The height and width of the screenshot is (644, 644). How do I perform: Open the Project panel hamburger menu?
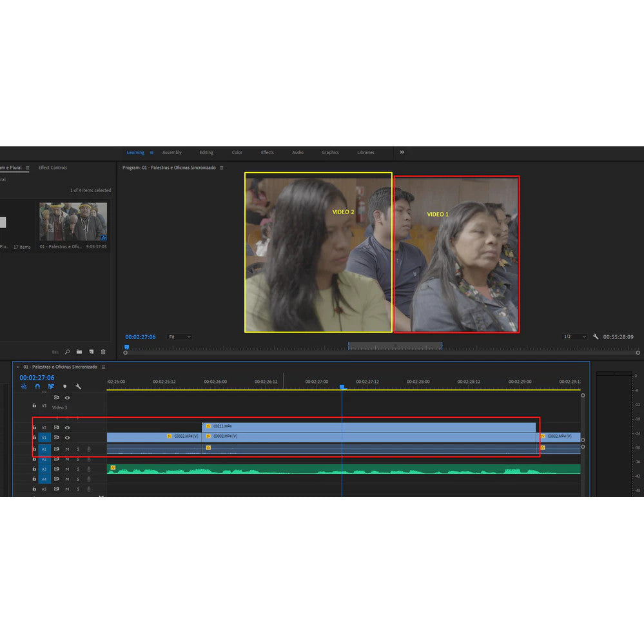[x=28, y=168]
